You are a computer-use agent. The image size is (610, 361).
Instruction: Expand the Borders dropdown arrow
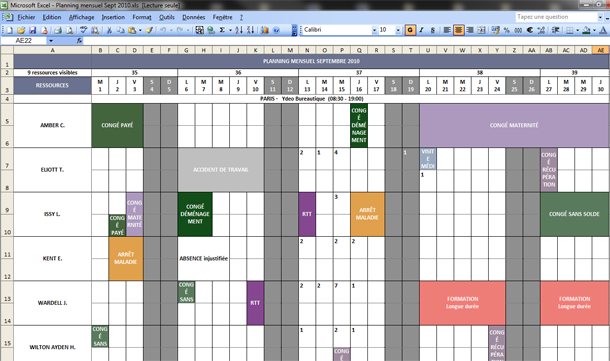[577, 30]
